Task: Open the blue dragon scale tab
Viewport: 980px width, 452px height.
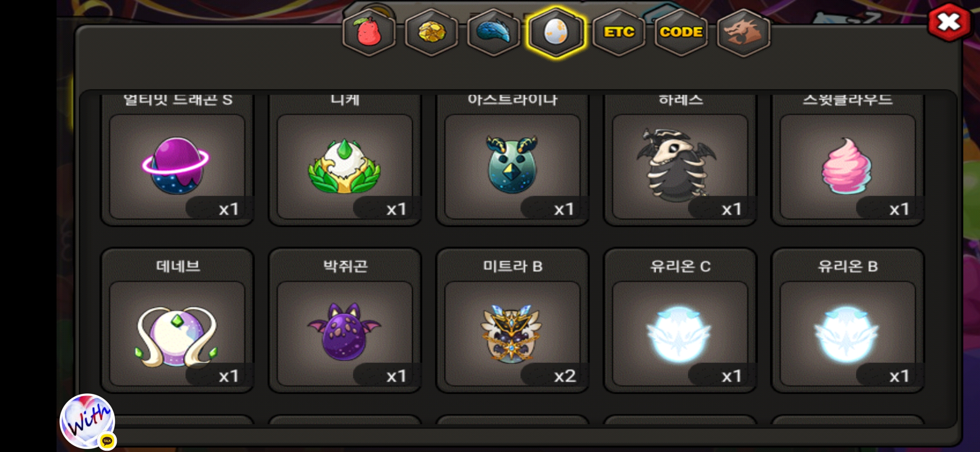Action: point(494,33)
